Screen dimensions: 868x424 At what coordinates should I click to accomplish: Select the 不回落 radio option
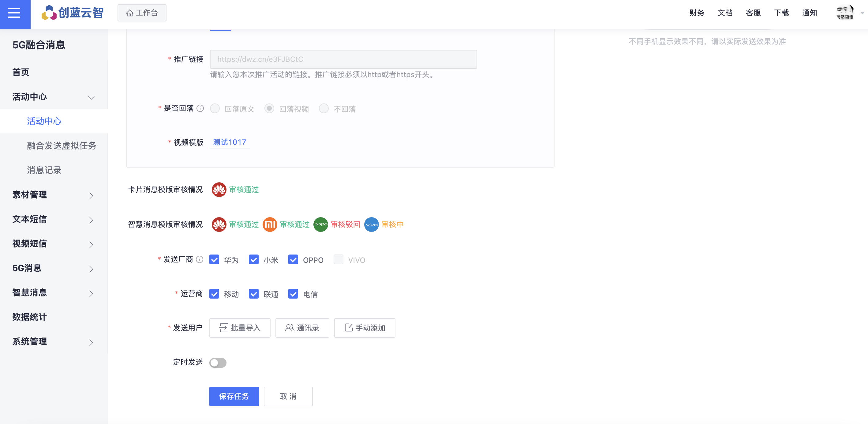324,108
